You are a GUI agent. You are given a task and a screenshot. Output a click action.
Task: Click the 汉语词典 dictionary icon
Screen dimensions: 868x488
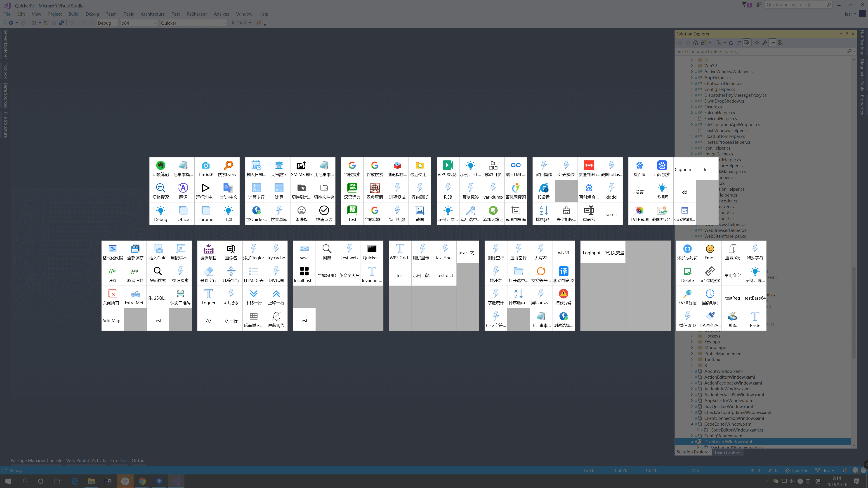click(x=352, y=188)
